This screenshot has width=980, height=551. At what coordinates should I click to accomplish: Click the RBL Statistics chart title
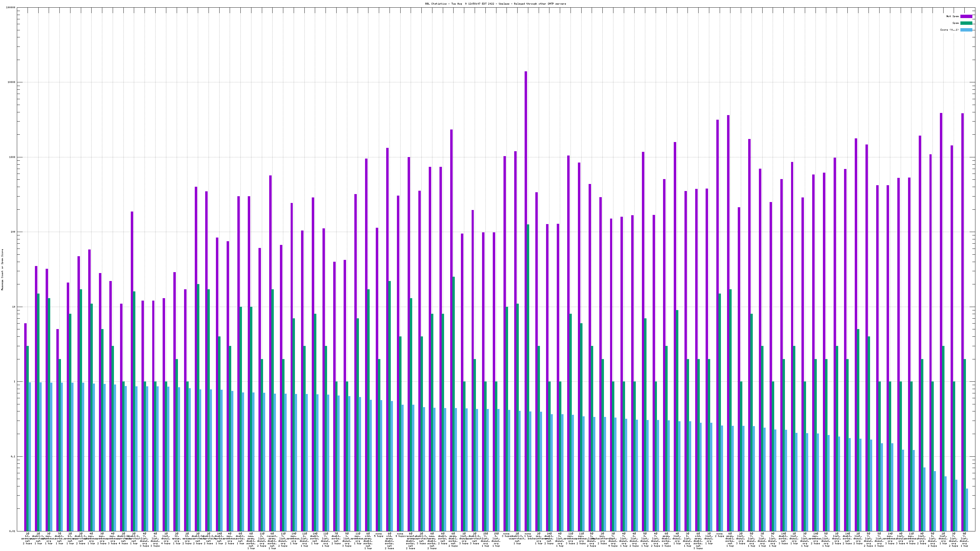495,4
